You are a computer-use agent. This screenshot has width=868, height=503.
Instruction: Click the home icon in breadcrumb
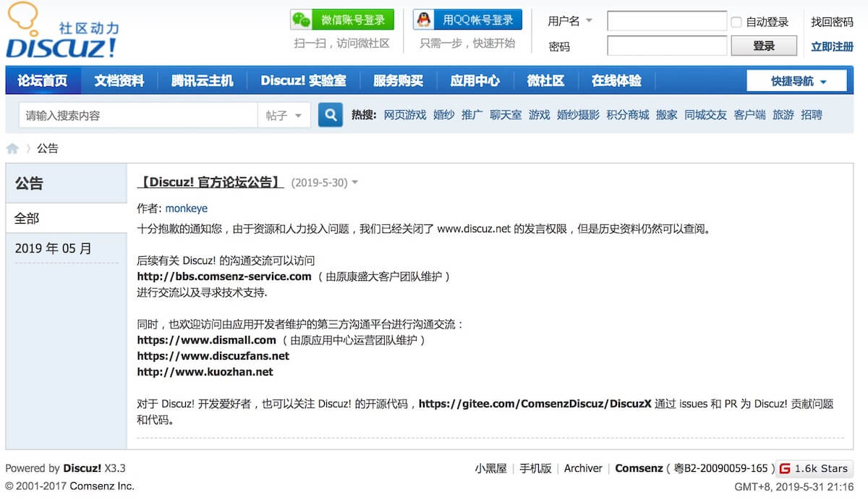12,148
